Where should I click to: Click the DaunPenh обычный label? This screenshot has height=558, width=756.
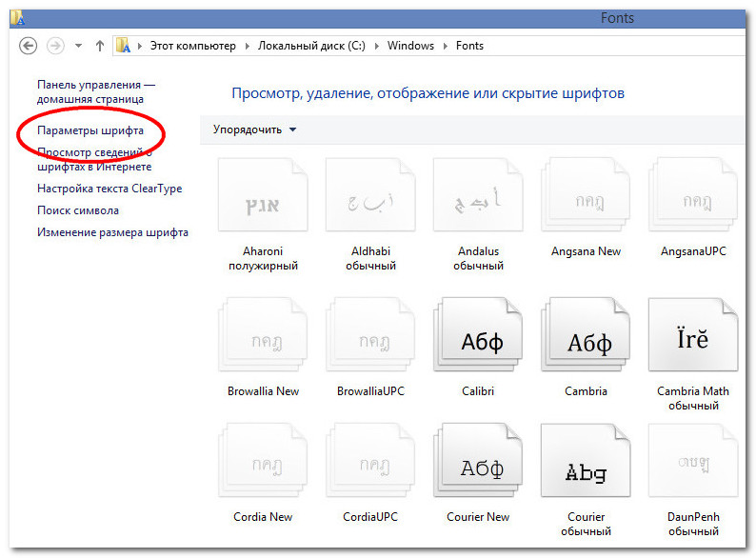pyautogui.click(x=693, y=524)
